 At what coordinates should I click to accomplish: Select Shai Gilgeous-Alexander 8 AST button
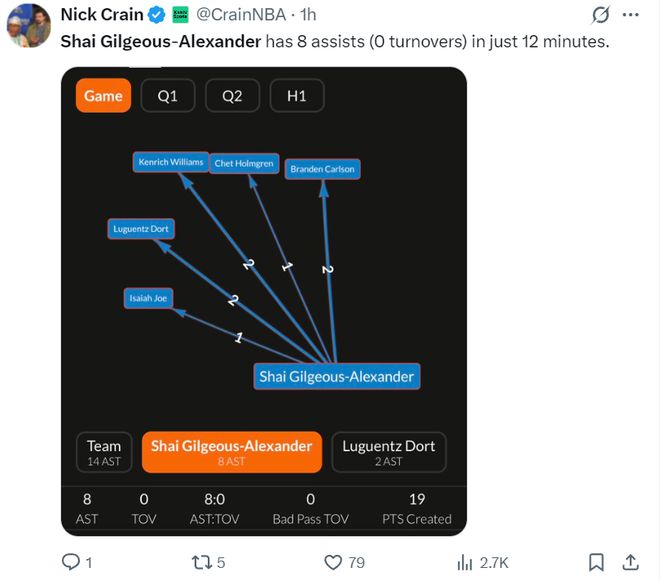(231, 452)
